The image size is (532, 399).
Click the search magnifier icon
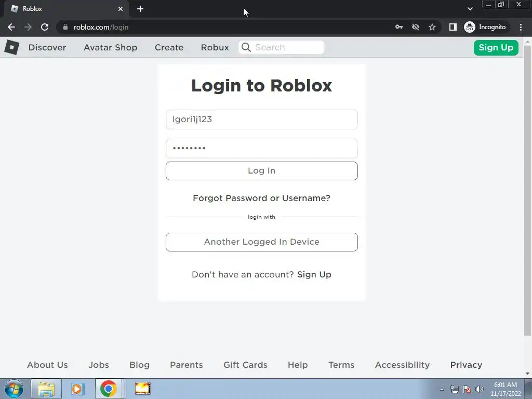point(246,47)
